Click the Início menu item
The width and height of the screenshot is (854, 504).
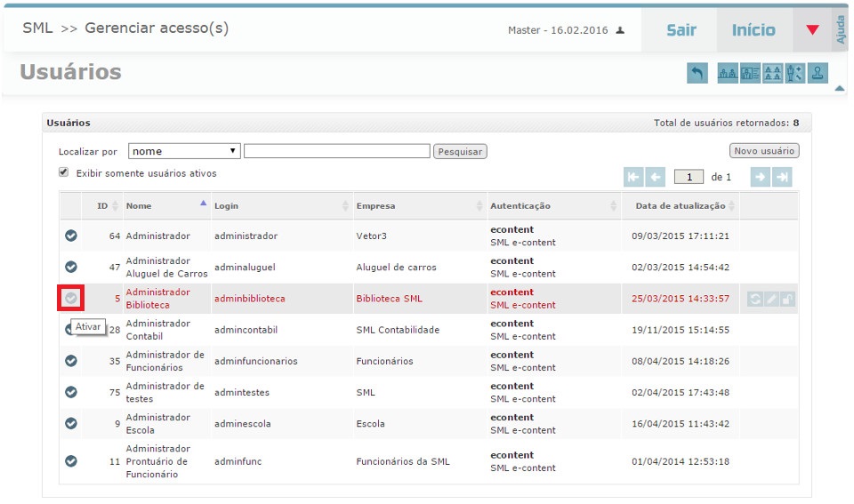(753, 30)
